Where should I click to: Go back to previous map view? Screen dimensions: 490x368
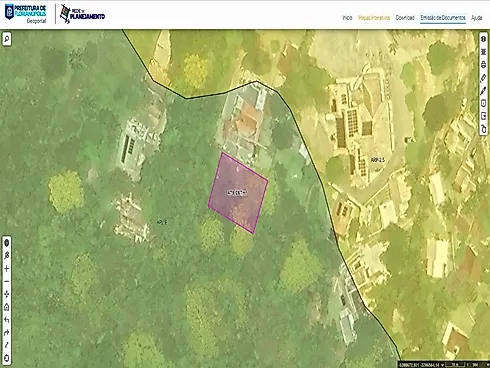tap(7, 320)
